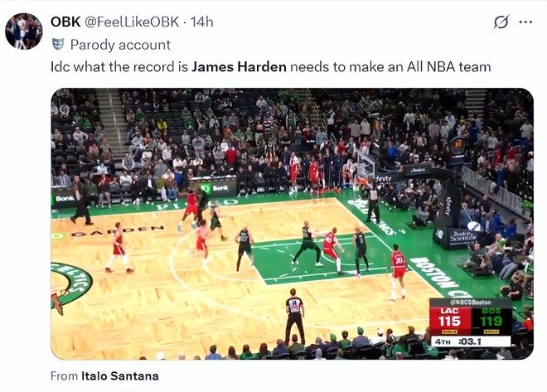Click the BOS 119 score box
This screenshot has height=392, width=547.
pos(491,320)
